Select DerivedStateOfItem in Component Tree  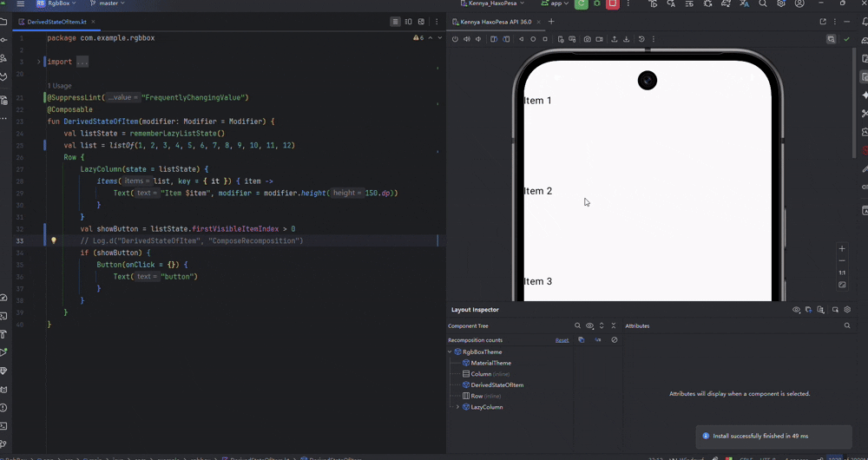point(496,385)
